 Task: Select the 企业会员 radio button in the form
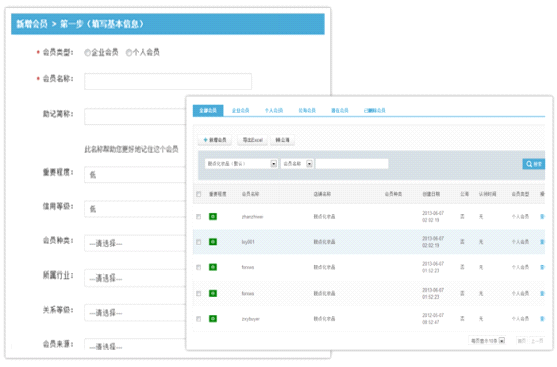(87, 53)
